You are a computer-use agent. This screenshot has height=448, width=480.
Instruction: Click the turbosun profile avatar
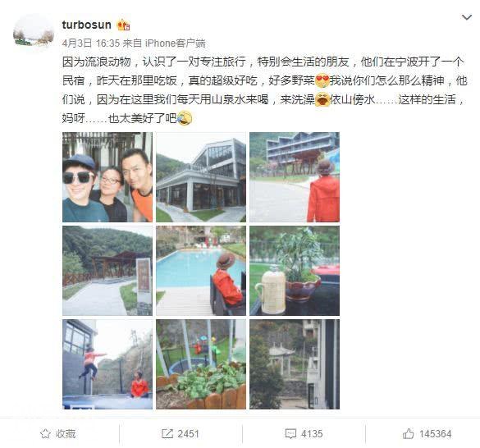[34, 33]
